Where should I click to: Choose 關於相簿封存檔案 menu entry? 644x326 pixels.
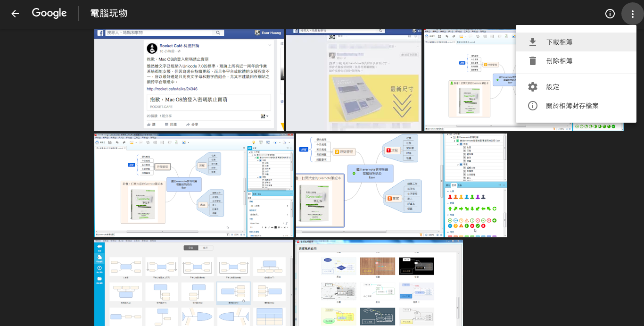pyautogui.click(x=576, y=106)
